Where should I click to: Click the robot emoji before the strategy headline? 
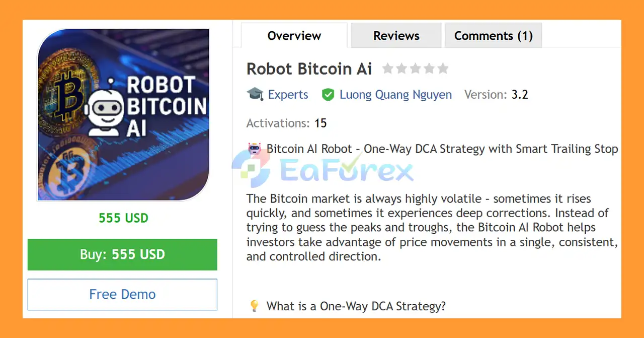click(254, 148)
